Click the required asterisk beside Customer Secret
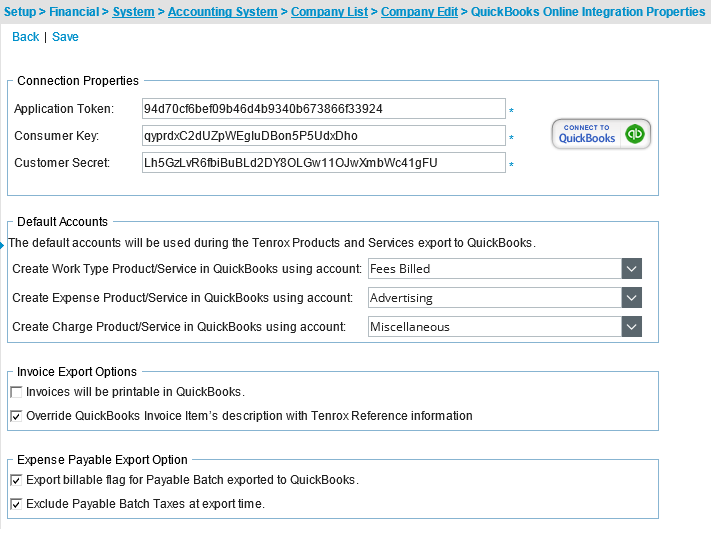720x534 pixels. click(511, 164)
